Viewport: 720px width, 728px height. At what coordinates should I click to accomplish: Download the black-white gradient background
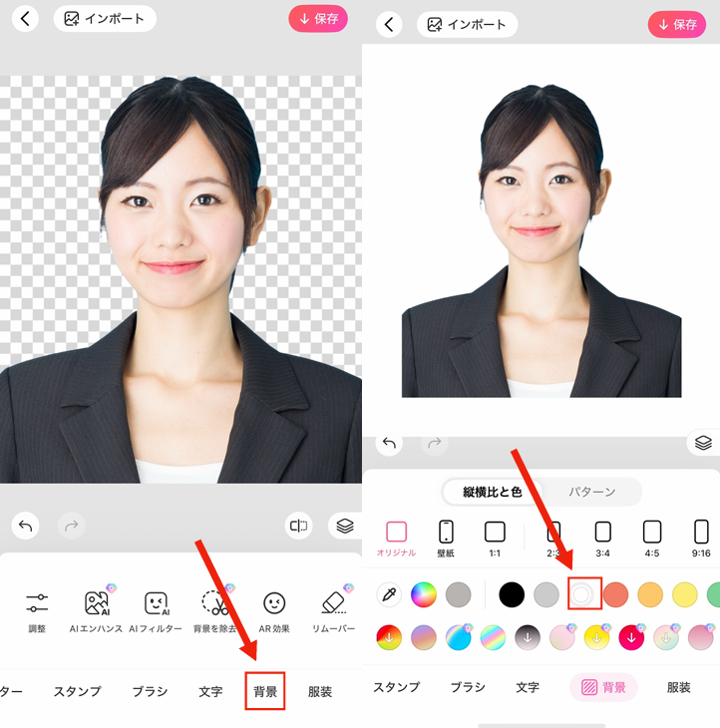[x=528, y=637]
